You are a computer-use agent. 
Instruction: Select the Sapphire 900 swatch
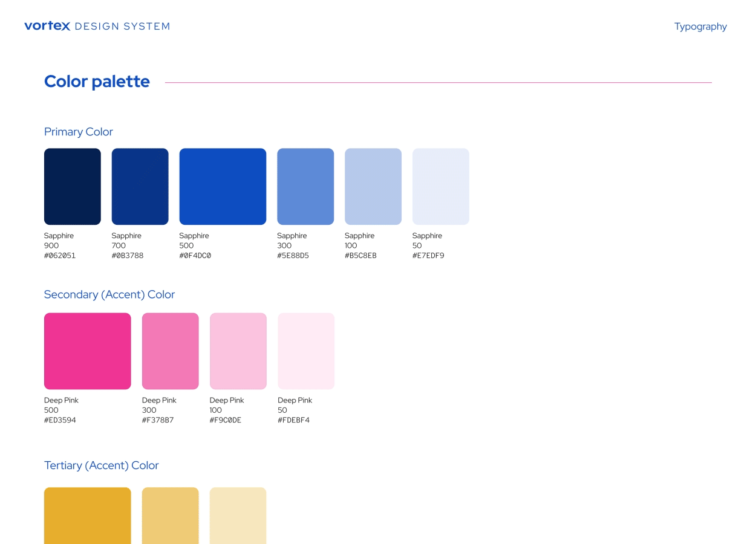click(73, 187)
